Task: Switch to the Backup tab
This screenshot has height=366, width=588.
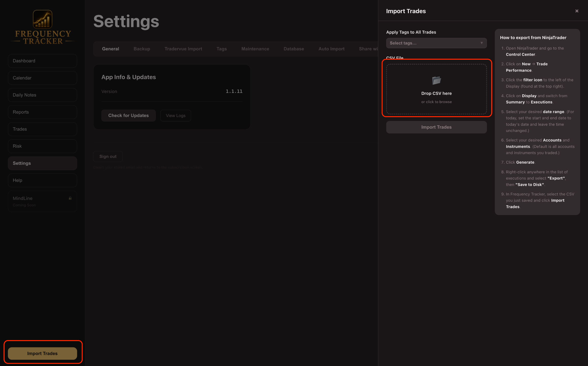Action: pos(142,49)
